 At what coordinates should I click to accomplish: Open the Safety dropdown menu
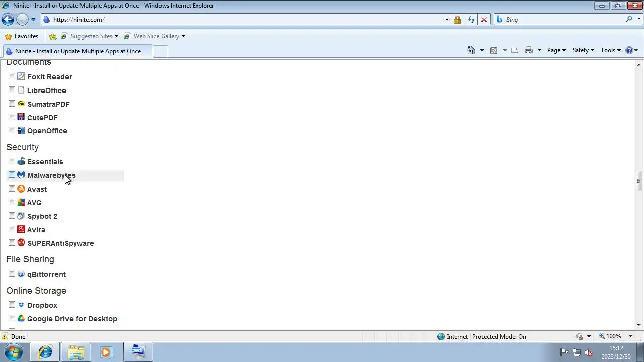coord(583,50)
